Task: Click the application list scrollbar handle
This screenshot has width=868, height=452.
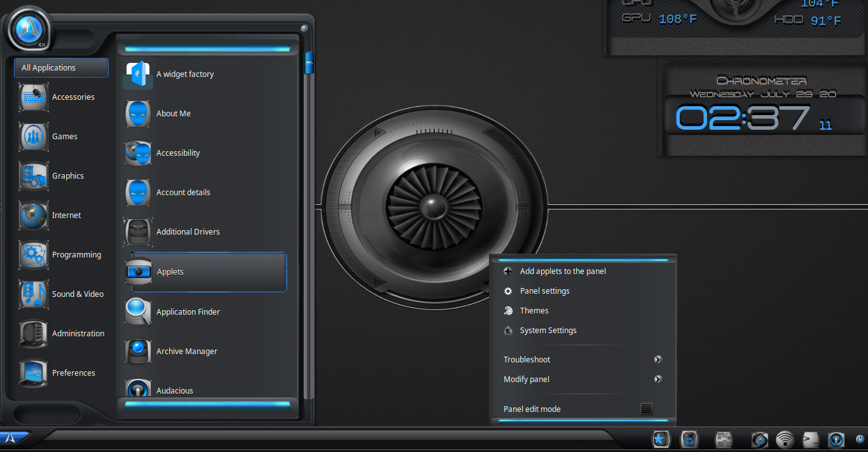Action: point(308,63)
